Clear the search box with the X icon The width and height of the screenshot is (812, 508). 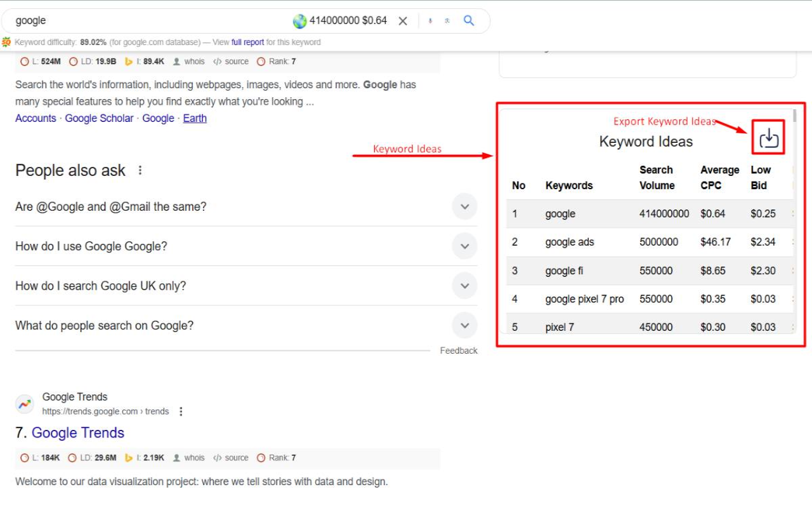tap(403, 21)
